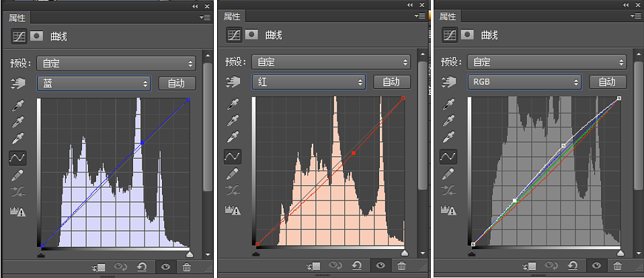This screenshot has width=644, height=278.
Task: Click the 自动 button in the Blue panel
Action: [x=177, y=83]
